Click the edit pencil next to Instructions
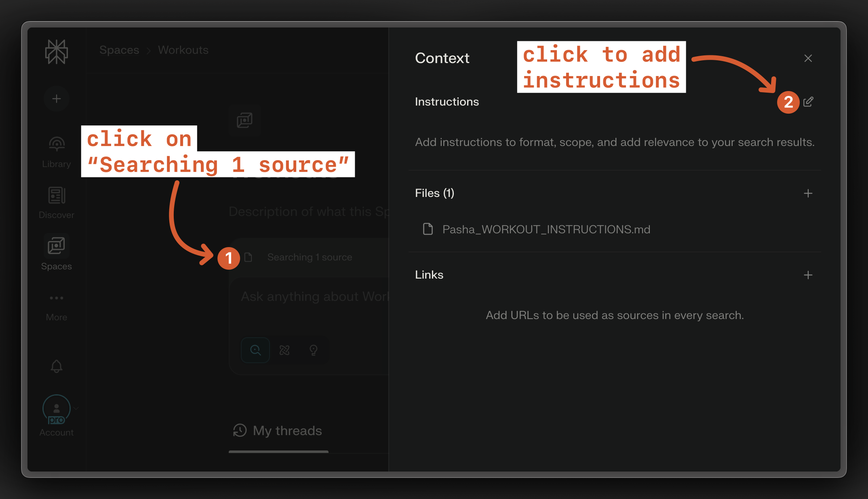The height and width of the screenshot is (499, 868). [x=808, y=102]
